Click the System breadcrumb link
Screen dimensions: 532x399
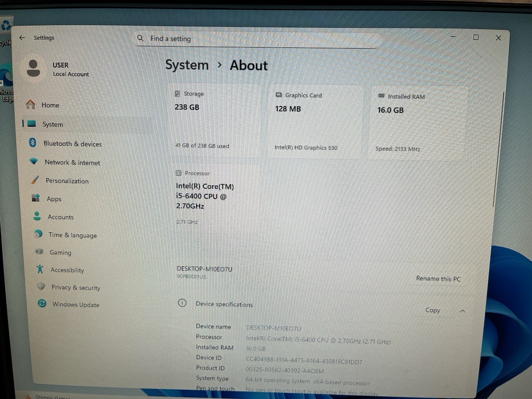pos(187,65)
